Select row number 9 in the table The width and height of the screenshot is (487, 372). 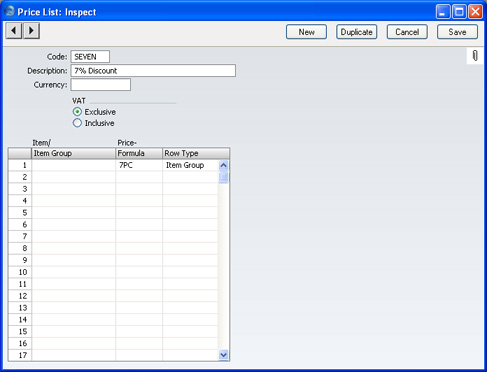pos(20,260)
